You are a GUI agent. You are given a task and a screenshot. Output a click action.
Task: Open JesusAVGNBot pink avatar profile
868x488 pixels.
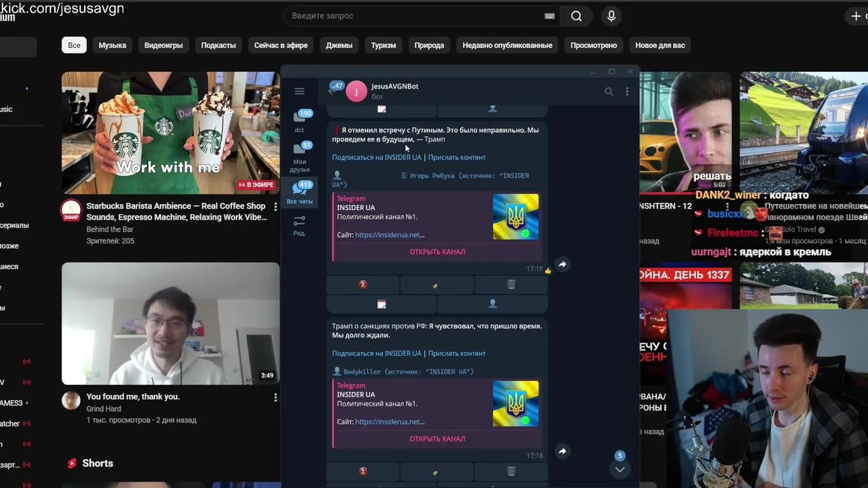[x=356, y=91]
